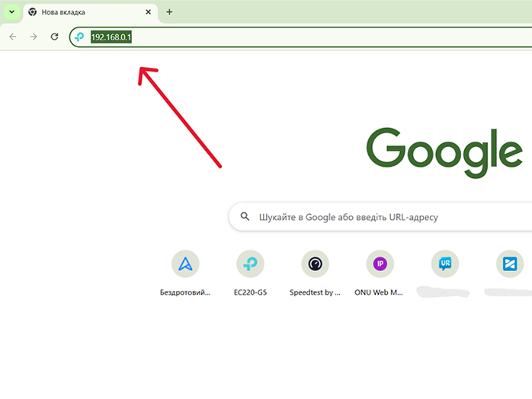
Task: Go forward to next page
Action: (x=34, y=37)
